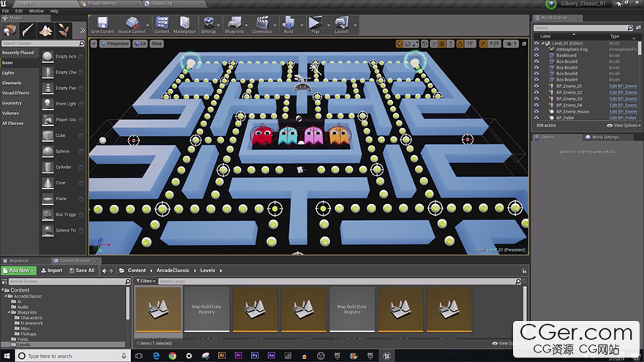Select the Geometry placement category
Screen dimensions: 644x362
(12, 103)
